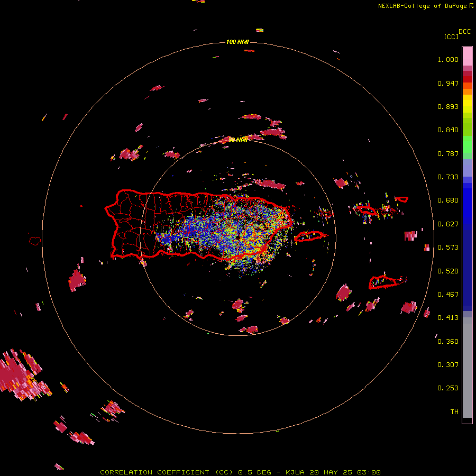Select the 0.467 scale value
The width and height of the screenshot is (476, 476).
coord(448,295)
